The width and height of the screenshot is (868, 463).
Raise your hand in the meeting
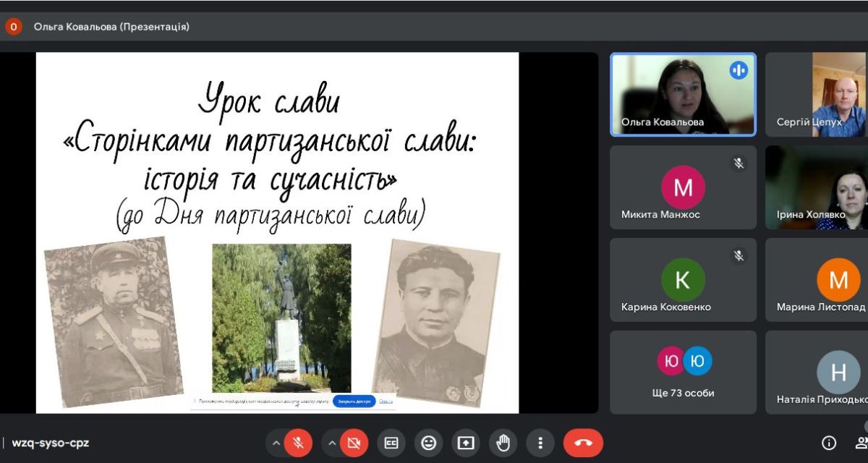pos(503,443)
